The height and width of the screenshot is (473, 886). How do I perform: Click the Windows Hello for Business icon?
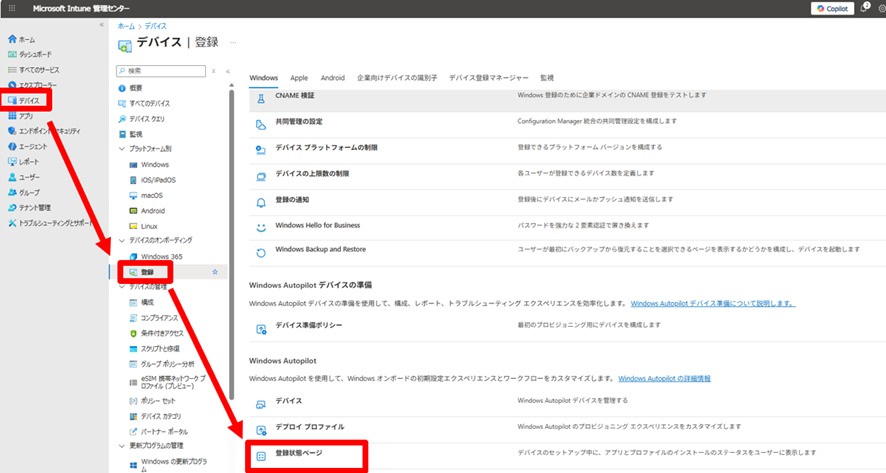(261, 226)
